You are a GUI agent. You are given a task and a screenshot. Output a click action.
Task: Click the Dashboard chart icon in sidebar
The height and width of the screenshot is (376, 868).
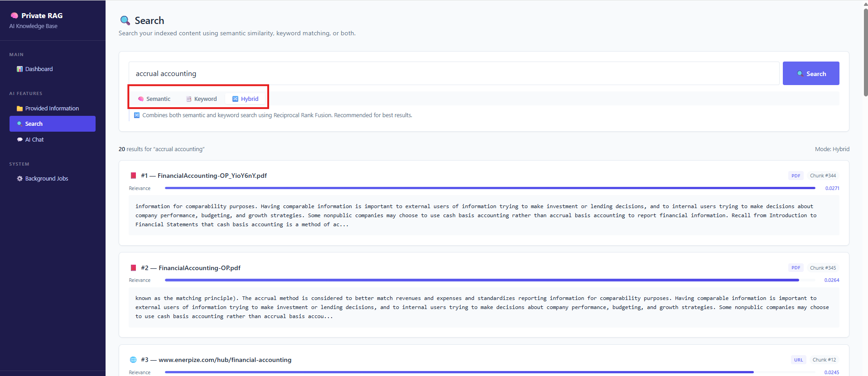click(x=19, y=69)
